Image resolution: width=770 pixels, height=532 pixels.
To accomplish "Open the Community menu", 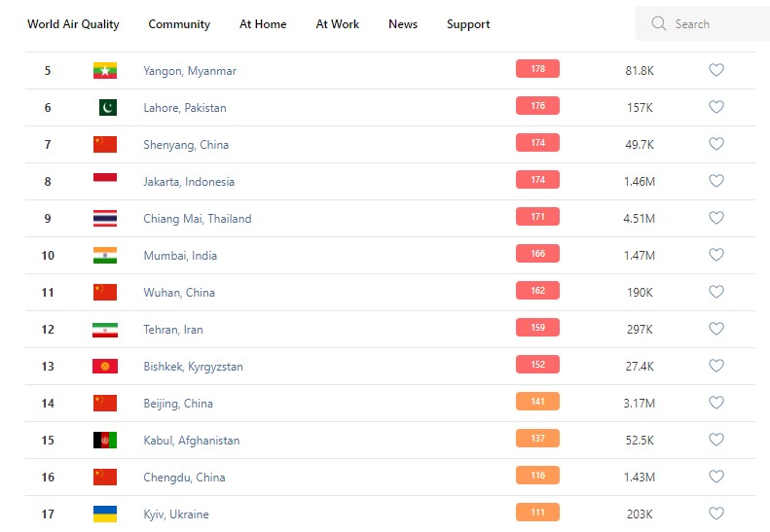I will point(179,24).
